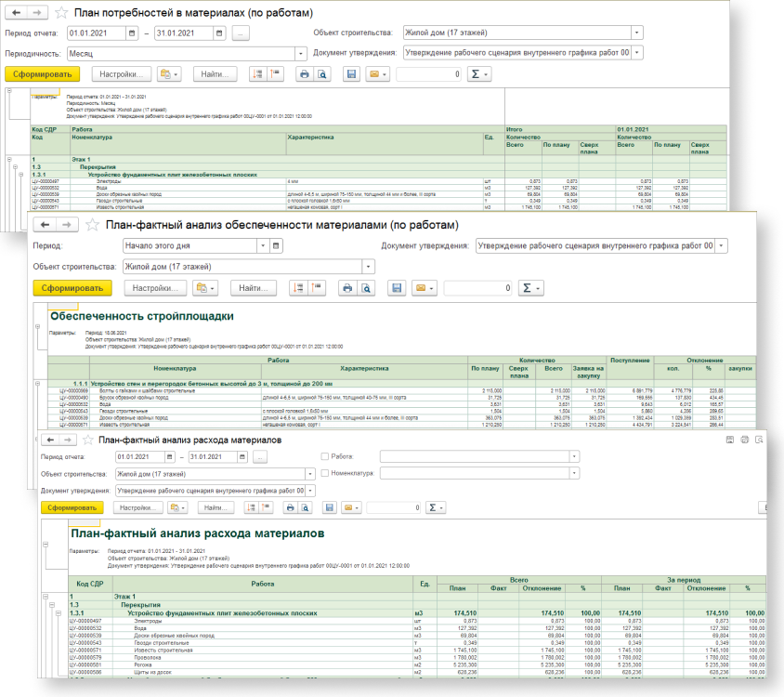Click Найти button in the bottom report toolbar
The height and width of the screenshot is (697, 784).
click(x=216, y=507)
